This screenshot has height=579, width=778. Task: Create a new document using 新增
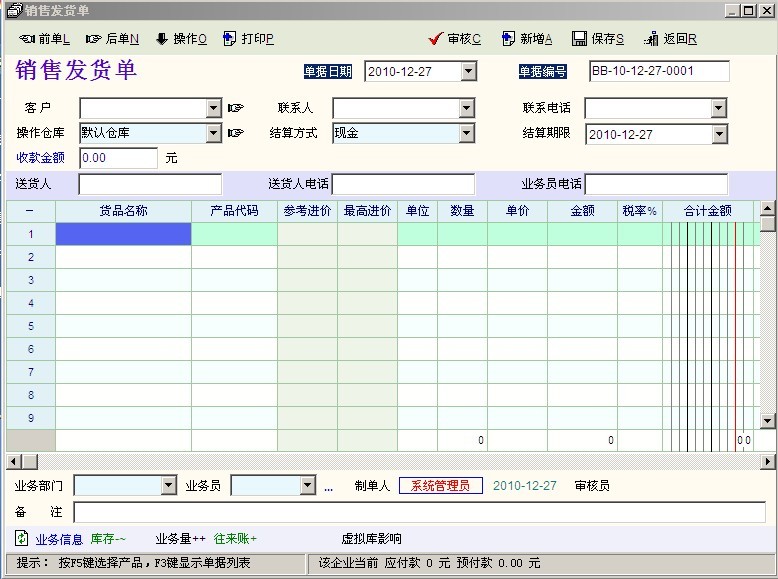508,39
